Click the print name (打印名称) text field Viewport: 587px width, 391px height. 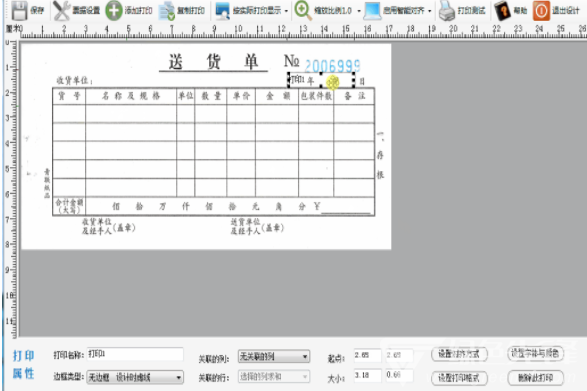pos(135,354)
